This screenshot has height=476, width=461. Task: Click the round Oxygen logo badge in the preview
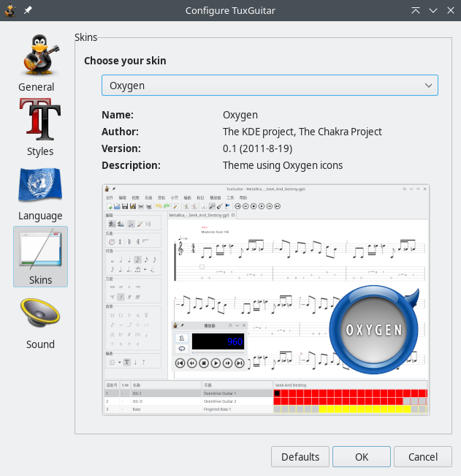click(x=373, y=330)
